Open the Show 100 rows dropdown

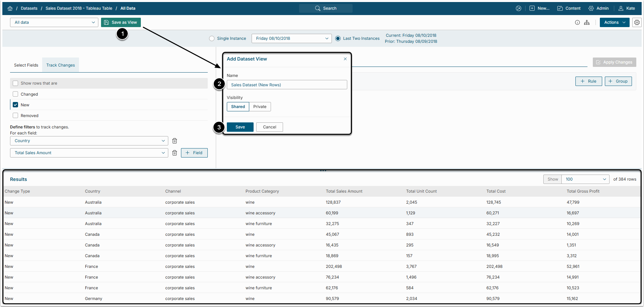tap(585, 179)
